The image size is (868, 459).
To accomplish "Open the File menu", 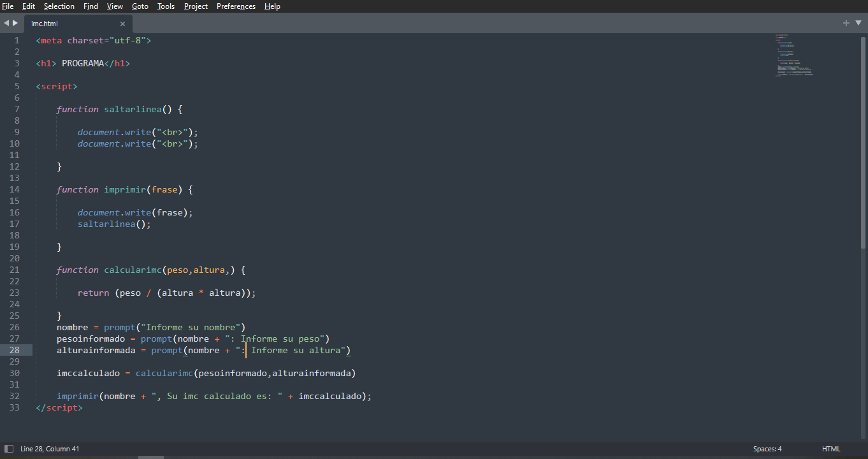I will (x=8, y=6).
